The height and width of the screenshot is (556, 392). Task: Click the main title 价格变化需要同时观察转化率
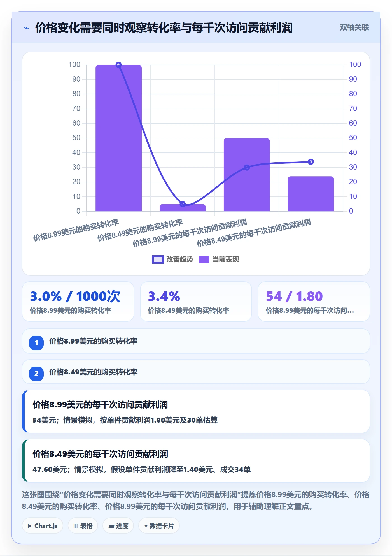[164, 28]
